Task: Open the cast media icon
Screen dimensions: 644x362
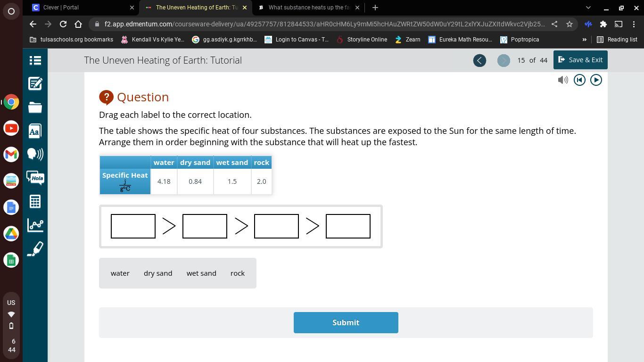Action: [618, 24]
